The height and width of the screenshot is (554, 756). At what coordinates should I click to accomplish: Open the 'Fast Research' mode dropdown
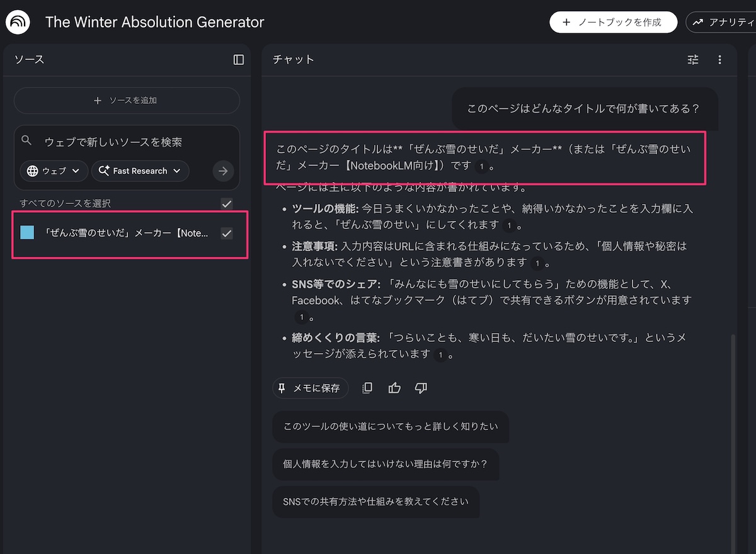140,171
